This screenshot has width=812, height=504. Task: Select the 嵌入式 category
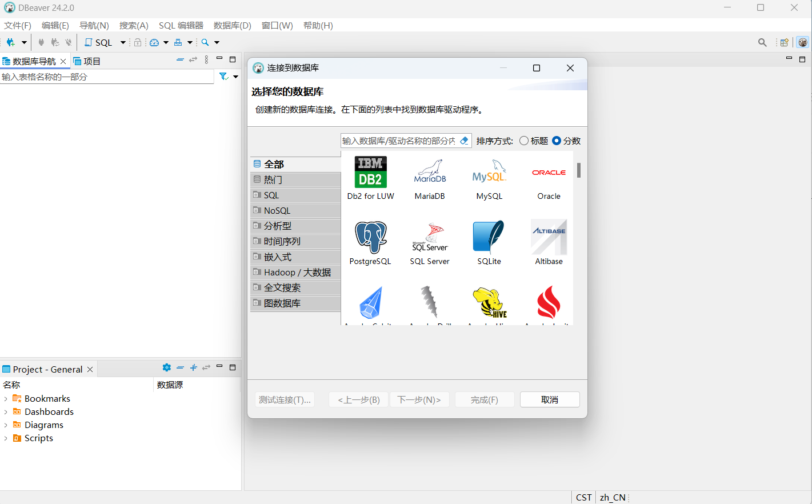point(295,257)
